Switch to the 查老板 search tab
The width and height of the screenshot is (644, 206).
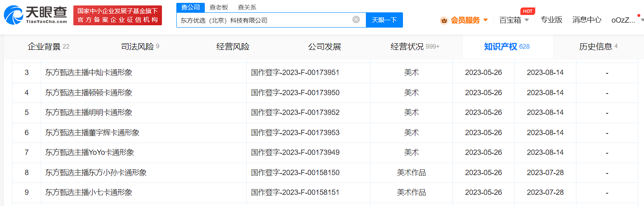[218, 7]
